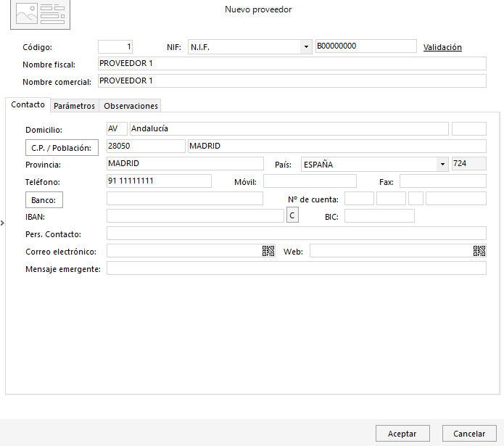Click the second Nº de cuenta box

(x=391, y=198)
